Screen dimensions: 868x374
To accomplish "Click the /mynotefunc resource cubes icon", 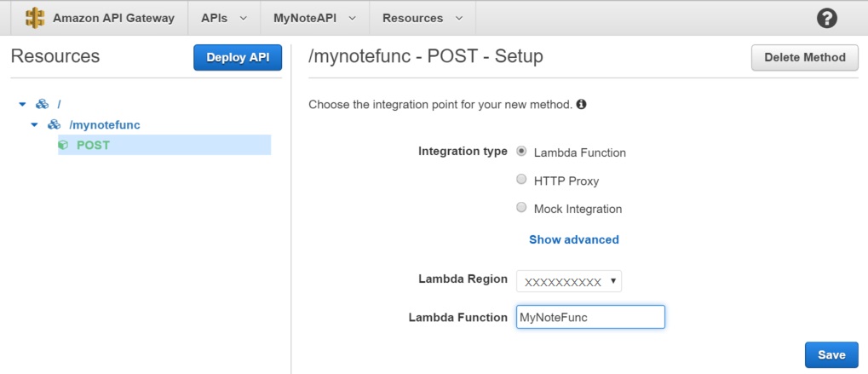I will [54, 125].
